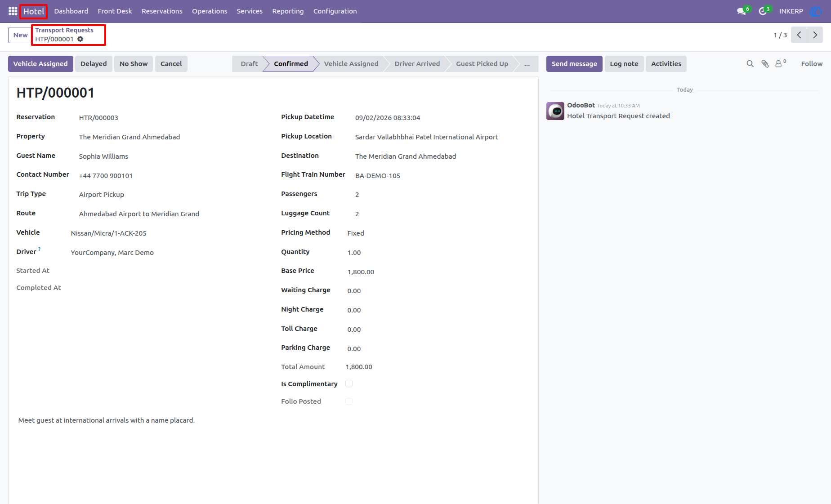
Task: Click Log note button
Action: pos(624,64)
